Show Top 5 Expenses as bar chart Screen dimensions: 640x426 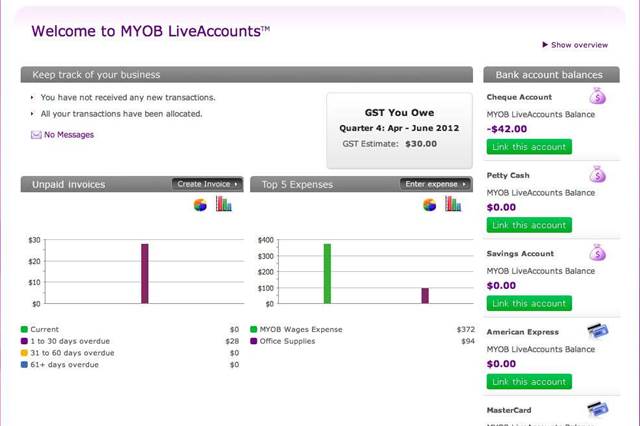(452, 205)
